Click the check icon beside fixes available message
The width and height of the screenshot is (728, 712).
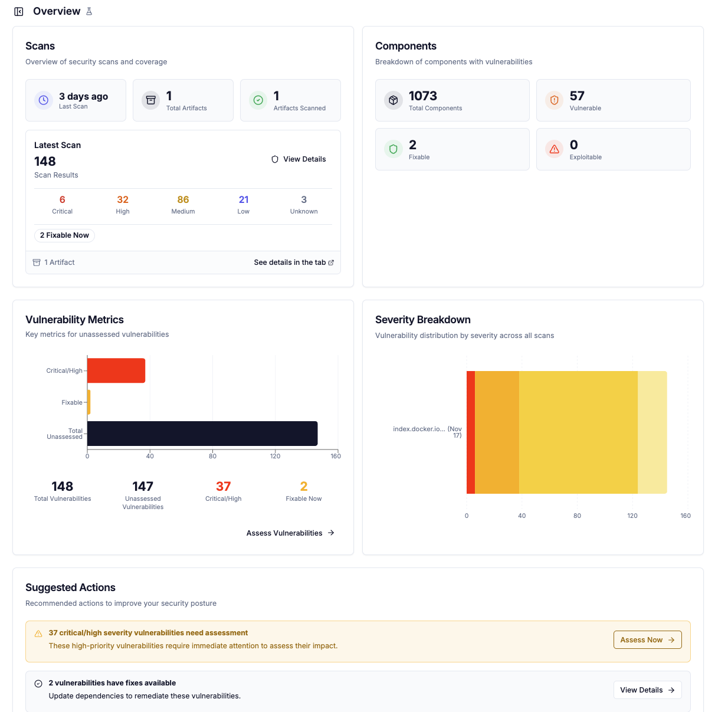coord(38,683)
